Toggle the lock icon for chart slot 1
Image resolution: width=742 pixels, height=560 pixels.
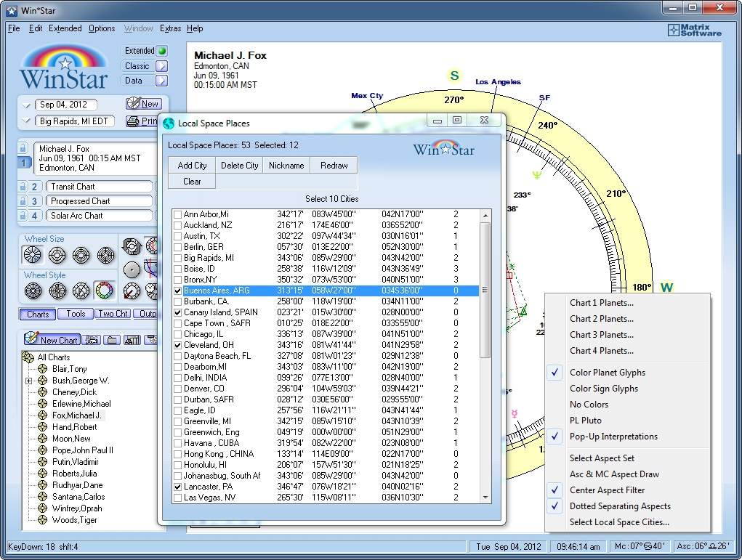[x=23, y=148]
